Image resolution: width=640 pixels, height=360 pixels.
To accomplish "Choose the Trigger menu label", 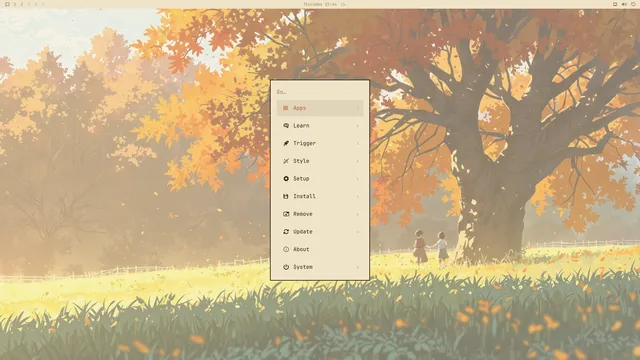I will 304,143.
